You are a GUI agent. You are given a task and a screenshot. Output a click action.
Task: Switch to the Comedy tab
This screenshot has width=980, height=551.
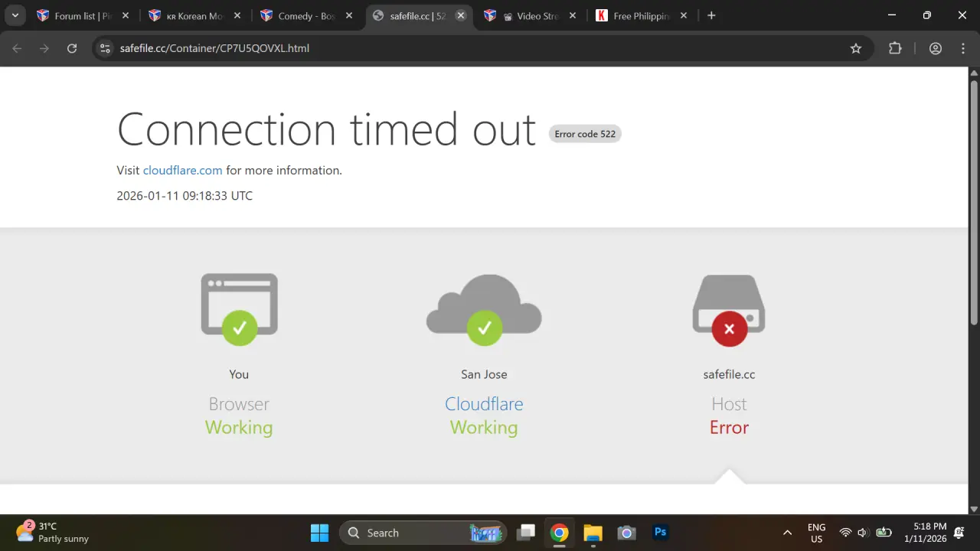pyautogui.click(x=306, y=15)
